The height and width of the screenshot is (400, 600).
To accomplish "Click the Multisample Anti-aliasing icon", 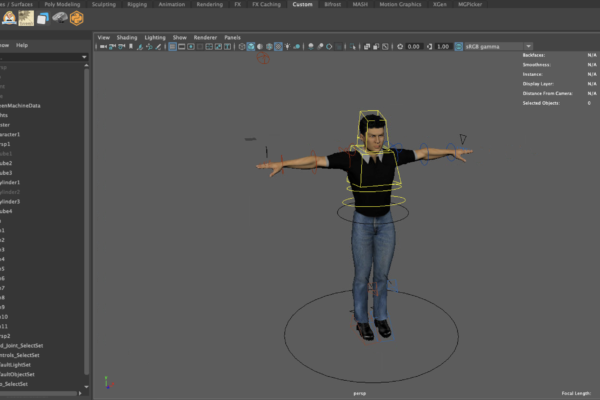I will (x=329, y=47).
